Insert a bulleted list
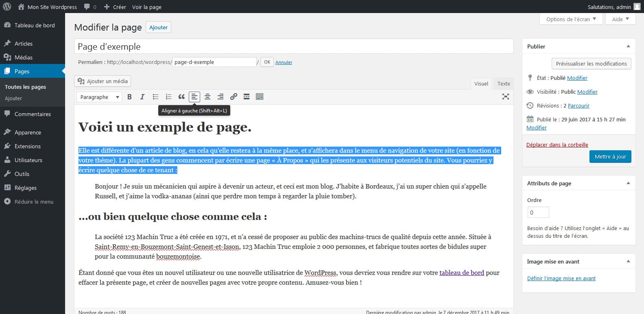The width and height of the screenshot is (644, 314). pos(155,97)
